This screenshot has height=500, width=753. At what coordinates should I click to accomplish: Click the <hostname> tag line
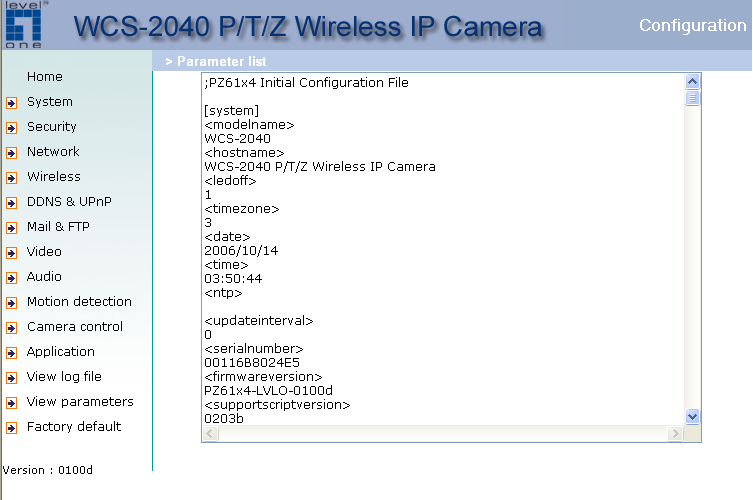click(x=244, y=153)
